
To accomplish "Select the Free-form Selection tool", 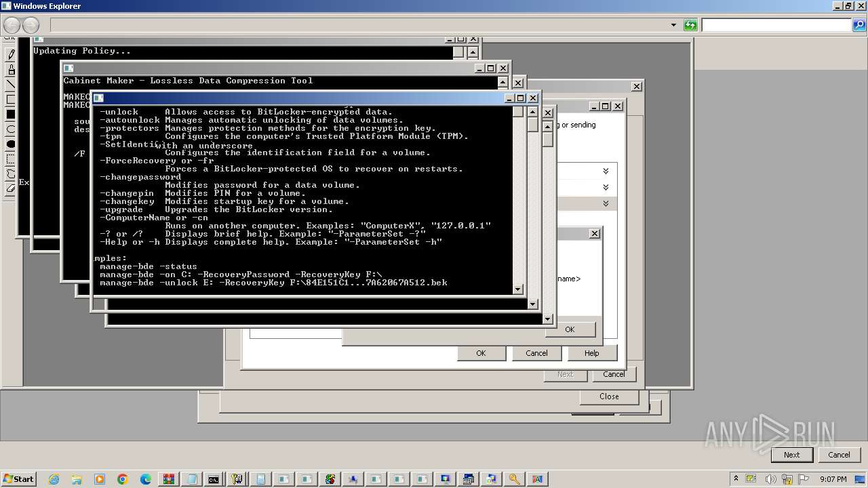I will tap(11, 174).
